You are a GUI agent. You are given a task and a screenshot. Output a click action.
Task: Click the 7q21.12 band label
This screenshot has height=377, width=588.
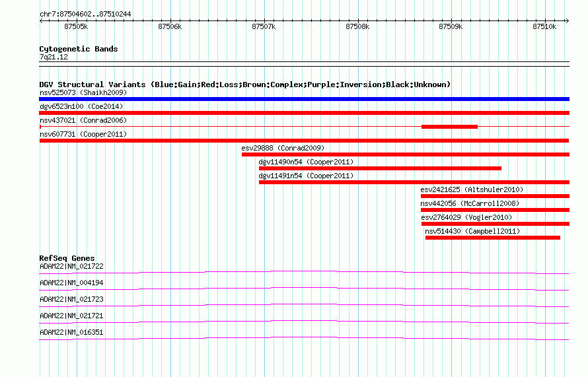(x=54, y=57)
